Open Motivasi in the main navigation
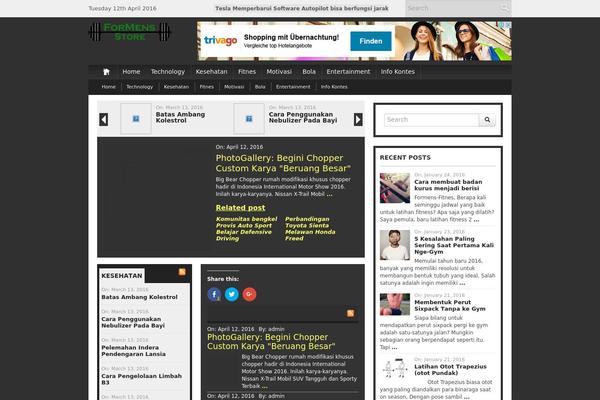 tap(279, 72)
